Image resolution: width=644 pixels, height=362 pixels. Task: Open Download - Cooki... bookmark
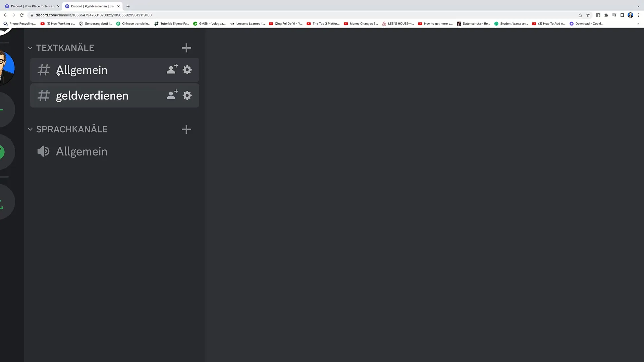coord(586,23)
